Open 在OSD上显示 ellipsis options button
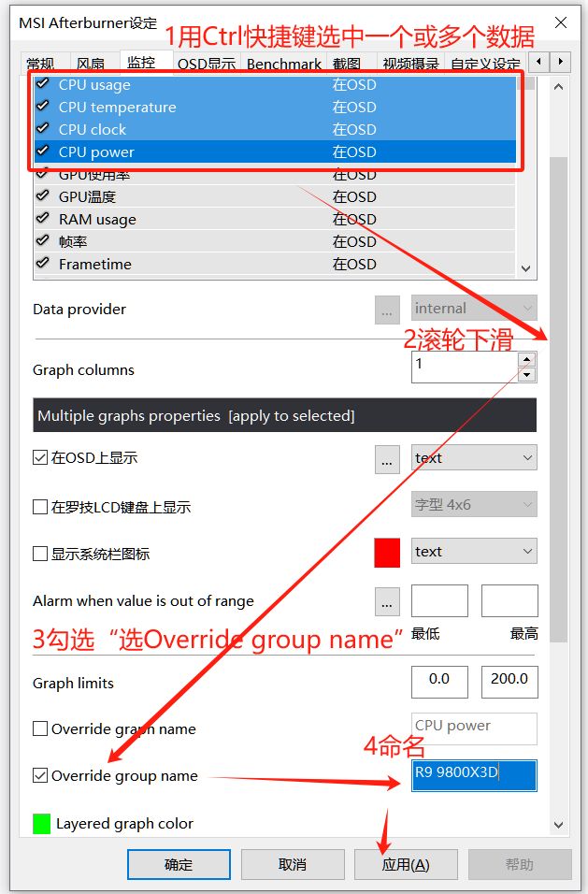Viewport: 588px width, 894px height. click(x=387, y=459)
